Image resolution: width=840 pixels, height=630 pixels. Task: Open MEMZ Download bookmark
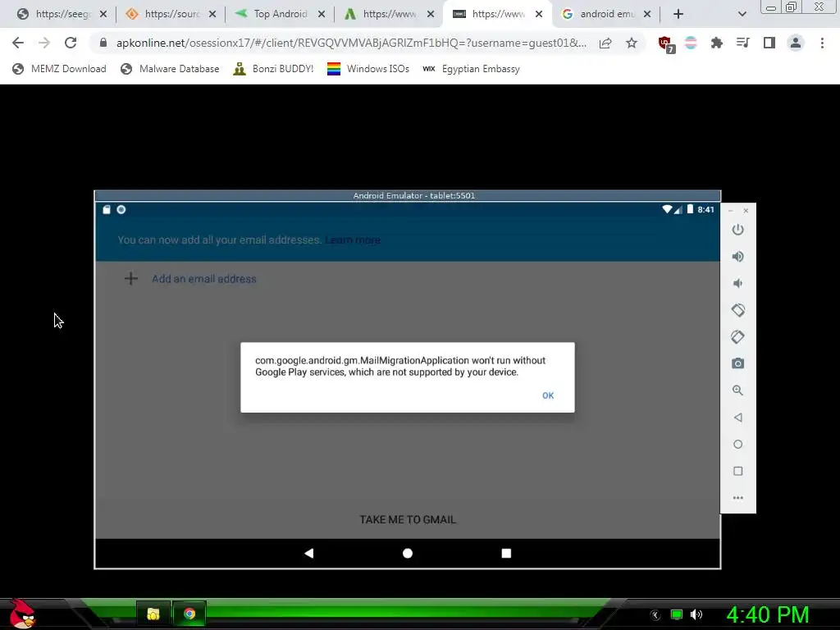[x=59, y=69]
